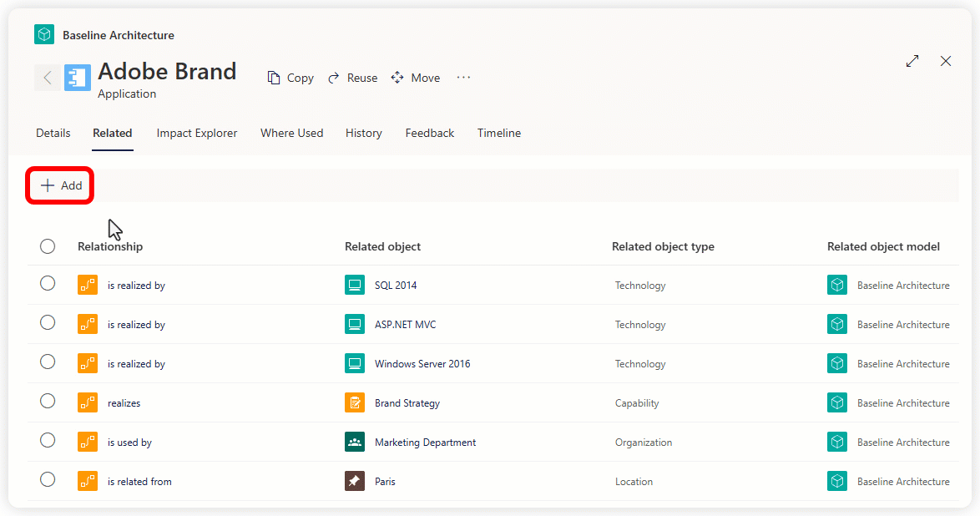Click model cube icon in ASP.NET MVC row

[837, 324]
